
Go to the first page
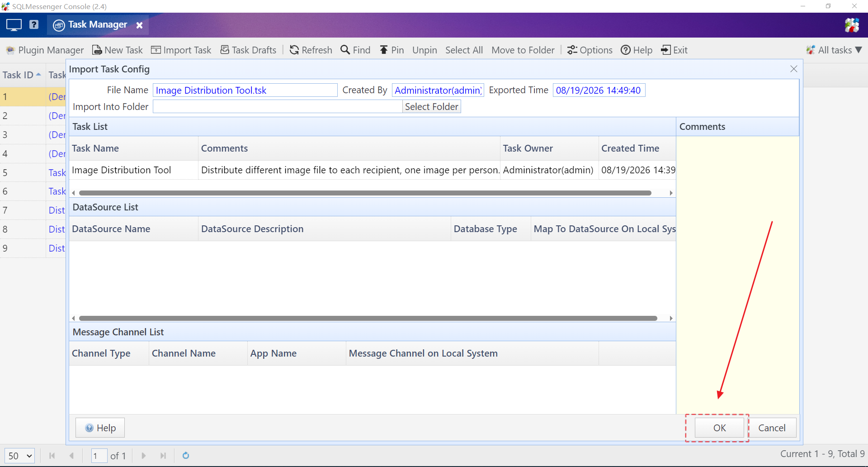pyautogui.click(x=52, y=456)
